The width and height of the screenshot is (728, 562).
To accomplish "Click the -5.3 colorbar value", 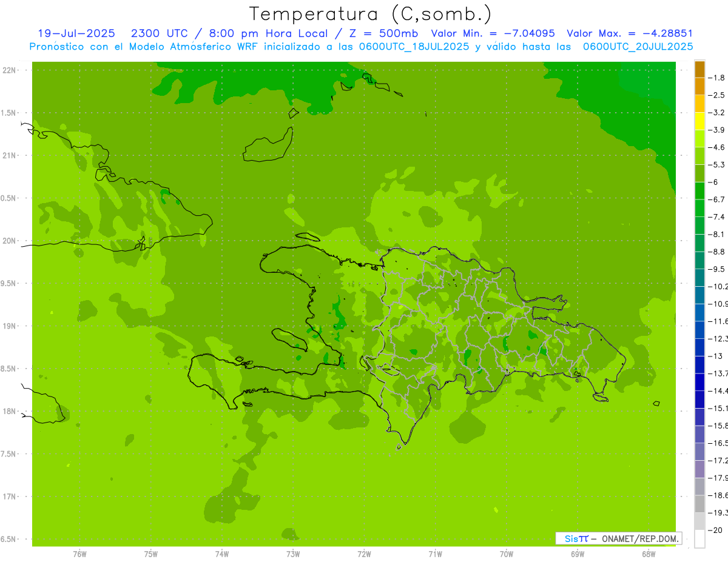I will (718, 164).
